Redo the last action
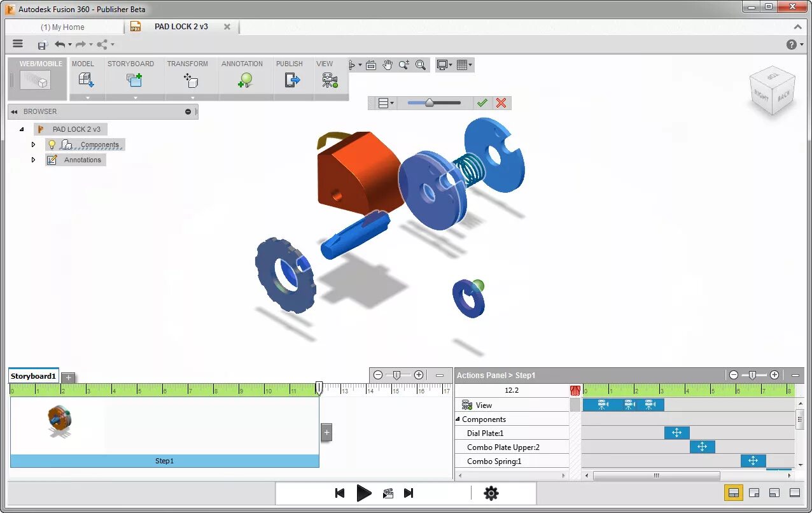Image resolution: width=812 pixels, height=513 pixels. 81,45
